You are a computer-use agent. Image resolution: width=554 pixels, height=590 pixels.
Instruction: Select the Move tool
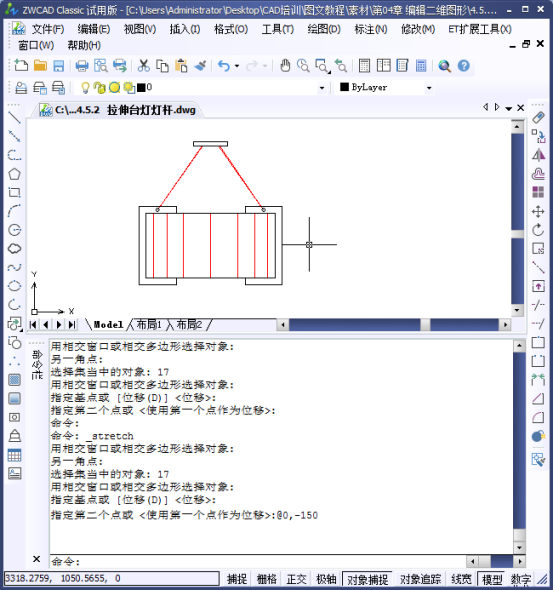pyautogui.click(x=538, y=211)
